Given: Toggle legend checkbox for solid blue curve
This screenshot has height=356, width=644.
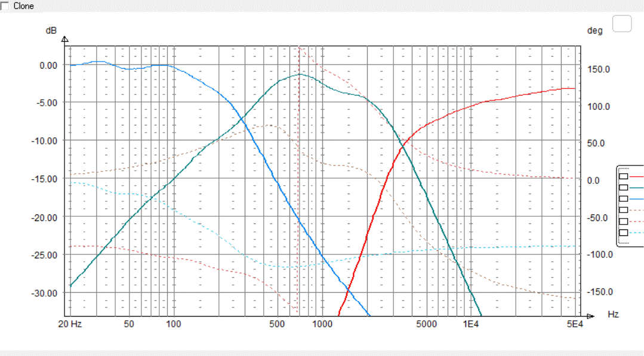Looking at the screenshot, I should pyautogui.click(x=624, y=198).
